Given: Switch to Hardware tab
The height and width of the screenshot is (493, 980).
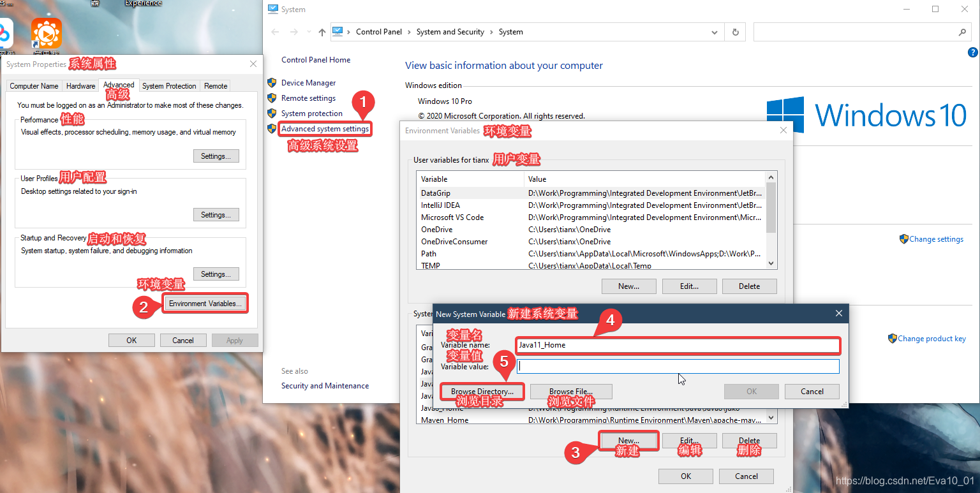Looking at the screenshot, I should point(81,86).
